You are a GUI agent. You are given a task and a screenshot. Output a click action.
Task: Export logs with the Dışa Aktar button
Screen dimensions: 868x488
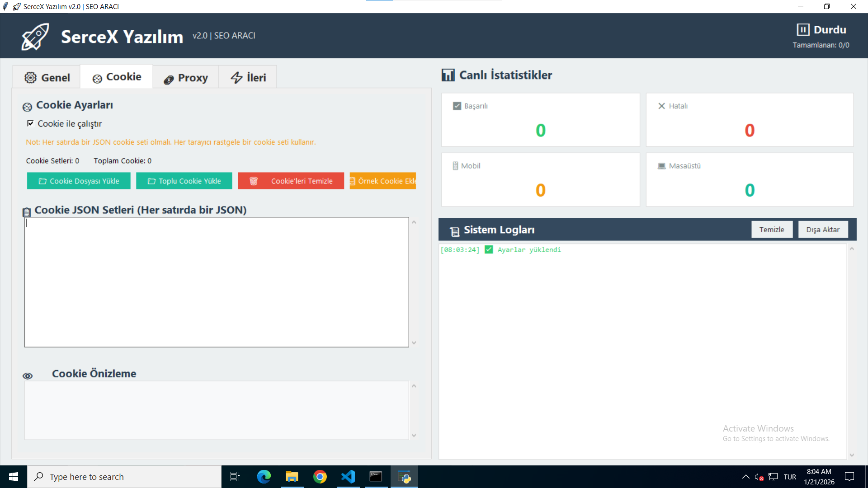click(823, 230)
